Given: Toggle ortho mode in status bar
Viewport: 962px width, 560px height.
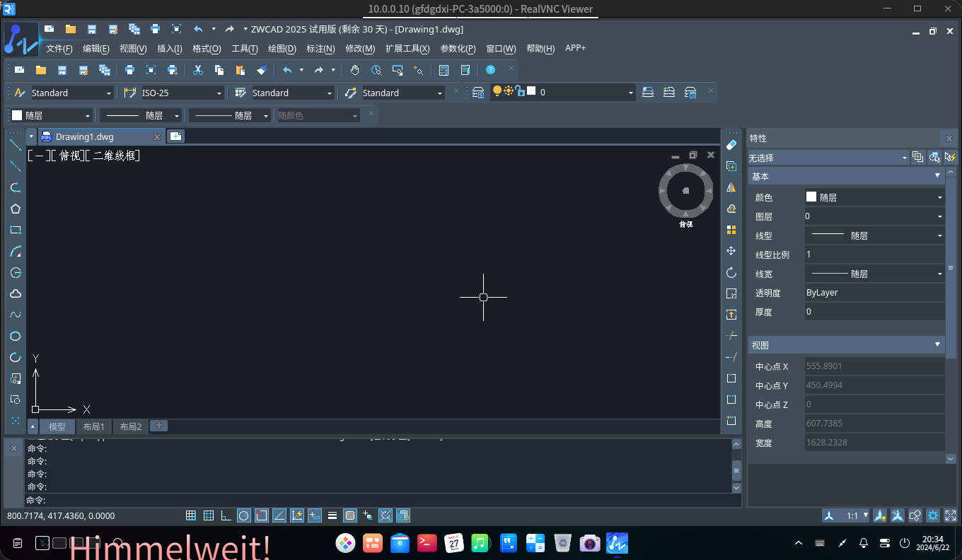Looking at the screenshot, I should pyautogui.click(x=226, y=515).
